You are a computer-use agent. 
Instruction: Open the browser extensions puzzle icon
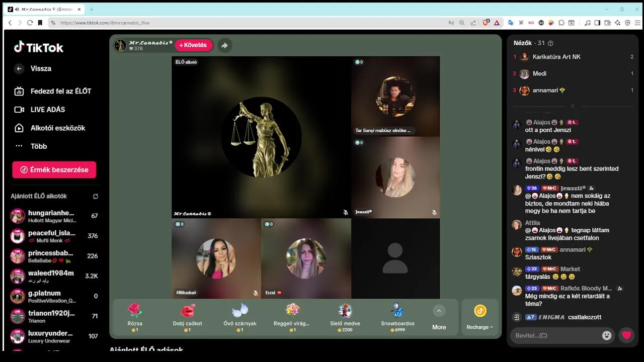coord(561,23)
